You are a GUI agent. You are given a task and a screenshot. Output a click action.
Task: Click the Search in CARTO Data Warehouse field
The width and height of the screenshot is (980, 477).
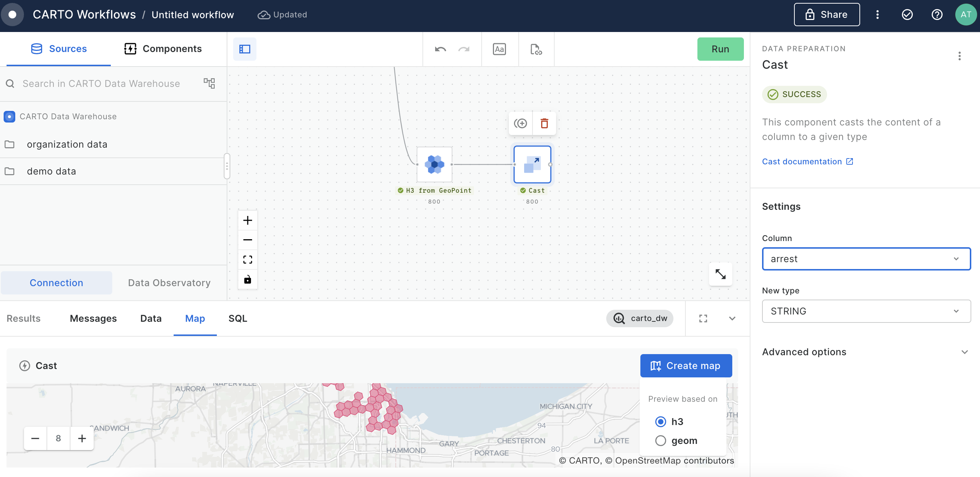(101, 84)
